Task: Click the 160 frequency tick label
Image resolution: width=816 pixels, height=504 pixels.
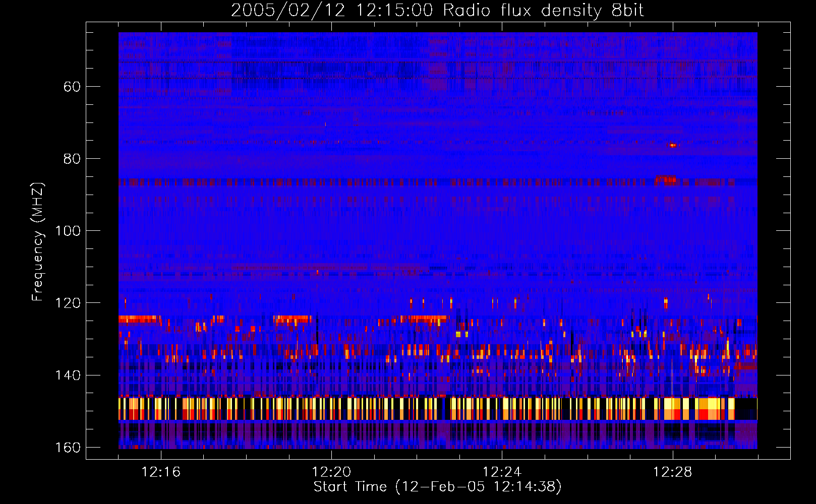Action: point(68,448)
